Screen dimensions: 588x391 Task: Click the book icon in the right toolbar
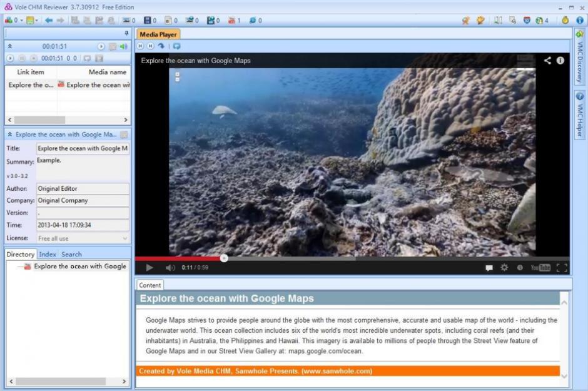point(498,20)
